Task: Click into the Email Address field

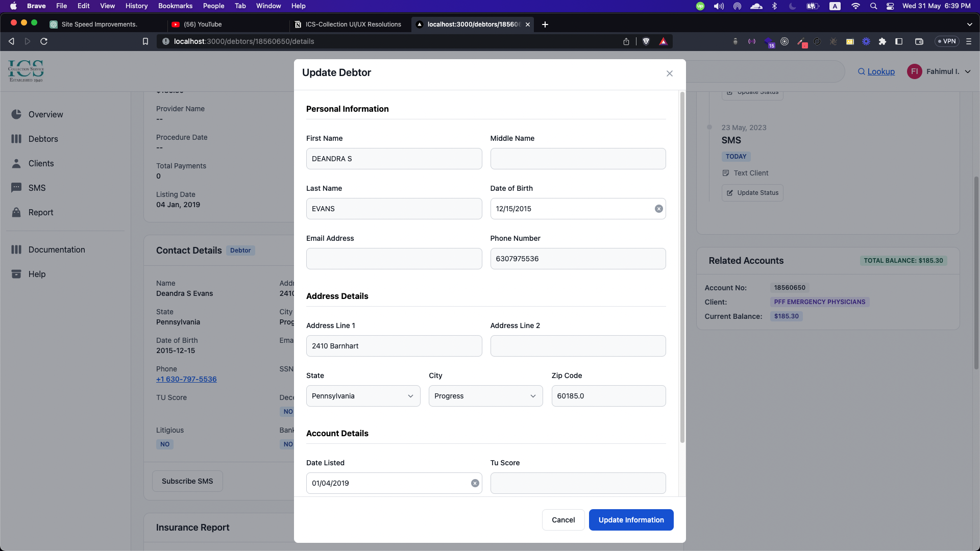Action: (394, 259)
